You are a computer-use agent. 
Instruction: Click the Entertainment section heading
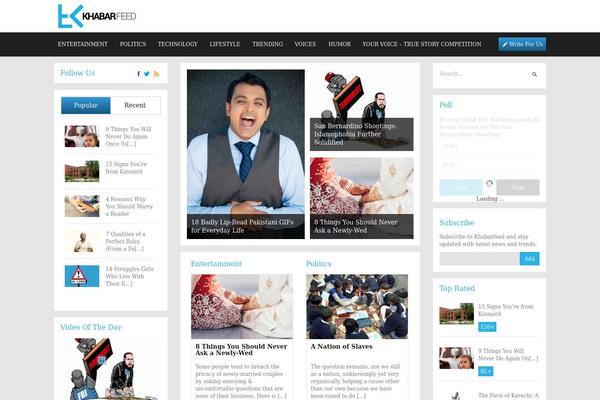click(x=216, y=264)
